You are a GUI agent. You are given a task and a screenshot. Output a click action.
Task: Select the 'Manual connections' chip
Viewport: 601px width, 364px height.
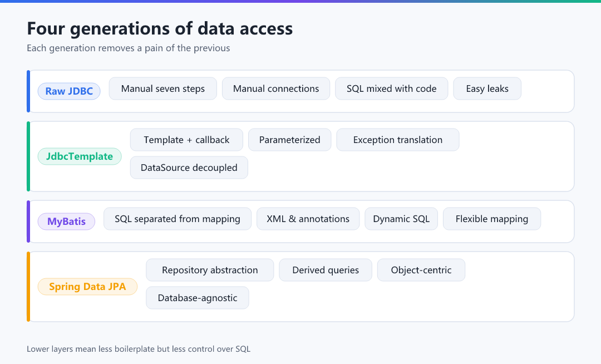[276, 88]
